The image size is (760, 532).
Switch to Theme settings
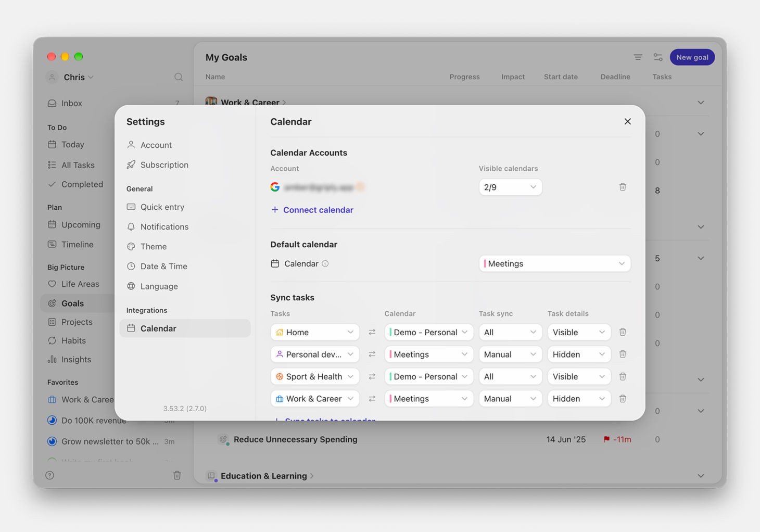click(185, 247)
